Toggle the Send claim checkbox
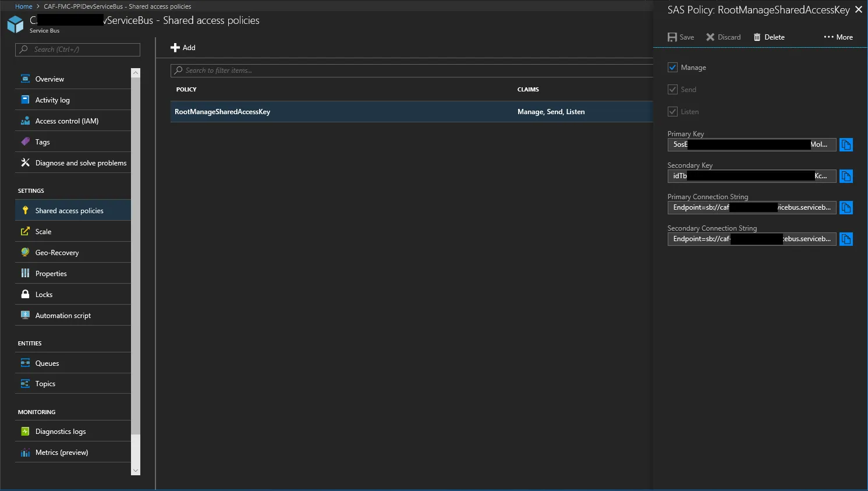This screenshot has height=491, width=868. (672, 90)
